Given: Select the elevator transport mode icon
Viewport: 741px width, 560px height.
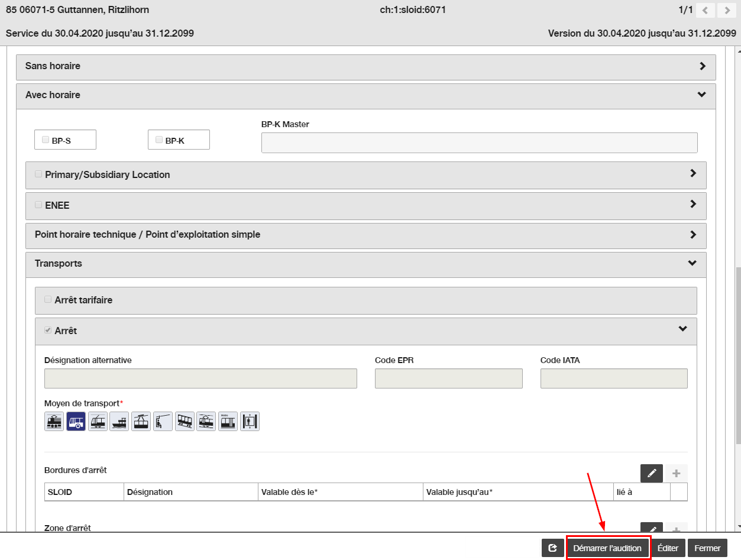Looking at the screenshot, I should point(250,421).
